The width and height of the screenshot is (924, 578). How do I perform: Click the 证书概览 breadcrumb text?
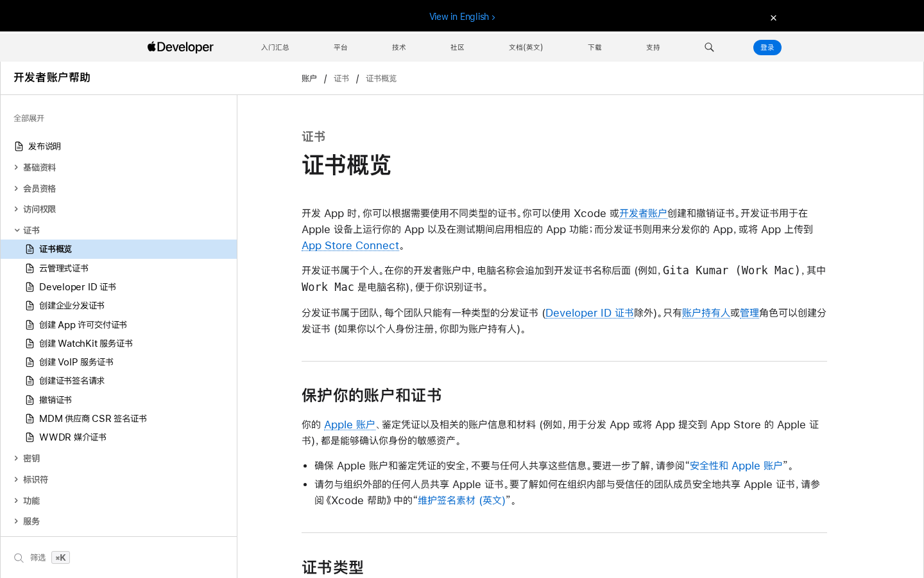tap(381, 78)
